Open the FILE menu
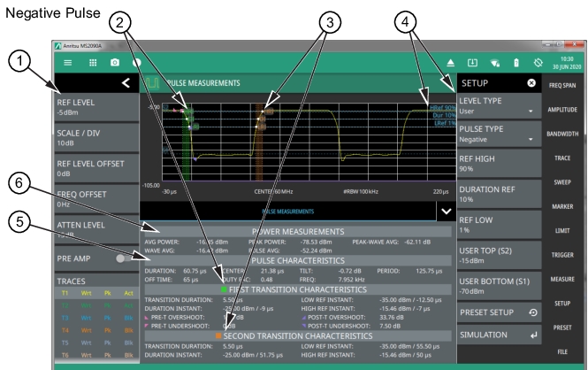 (562, 351)
